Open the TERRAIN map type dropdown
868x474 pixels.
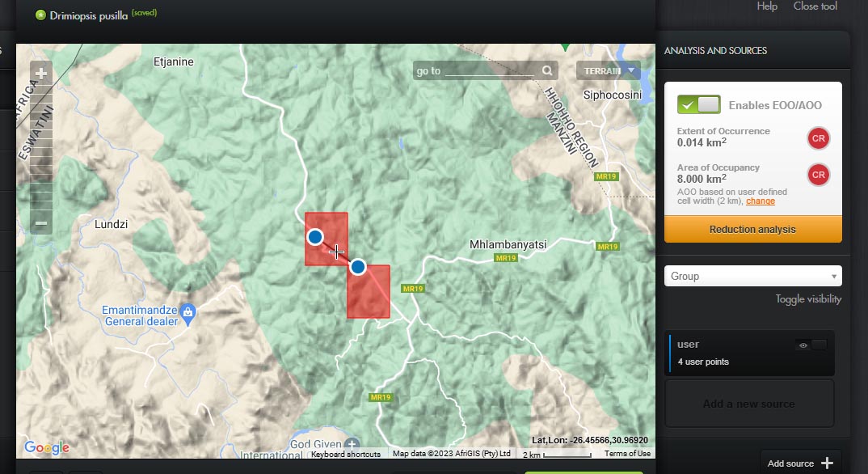[608, 70]
